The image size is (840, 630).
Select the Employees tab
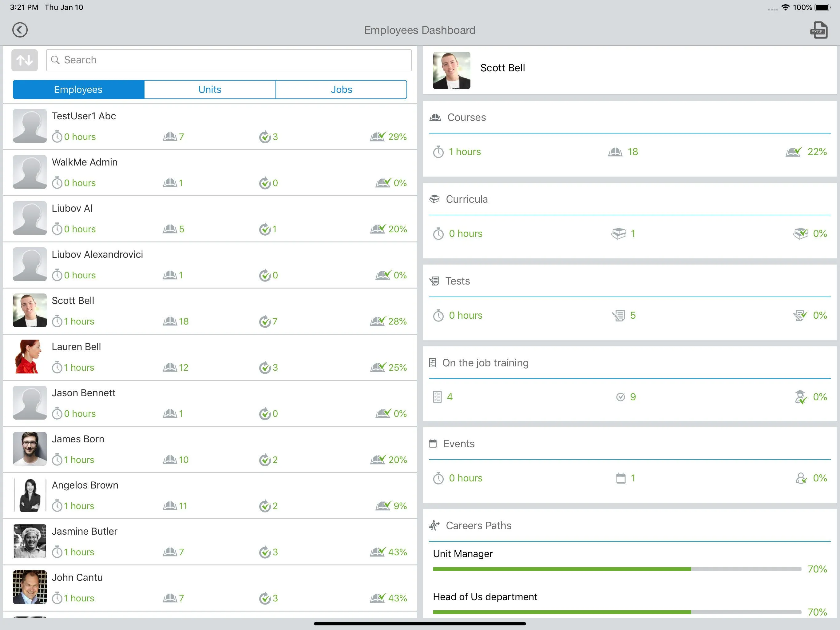coord(79,89)
